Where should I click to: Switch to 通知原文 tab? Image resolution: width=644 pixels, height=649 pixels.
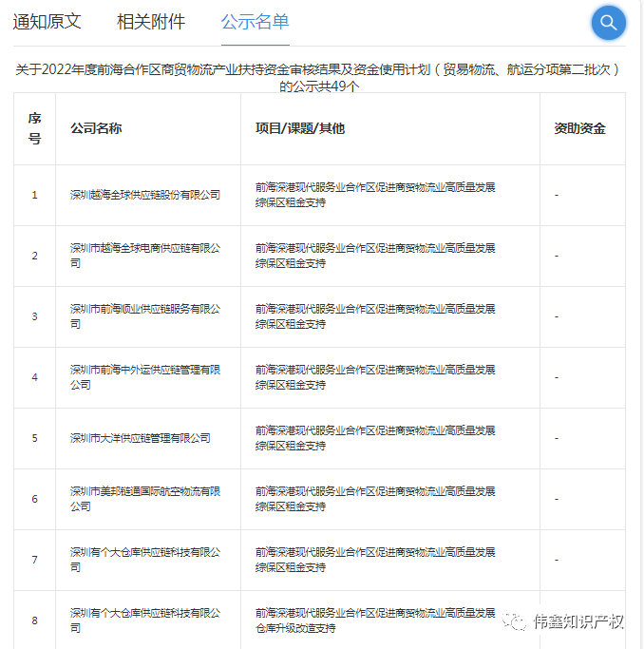pos(47,22)
